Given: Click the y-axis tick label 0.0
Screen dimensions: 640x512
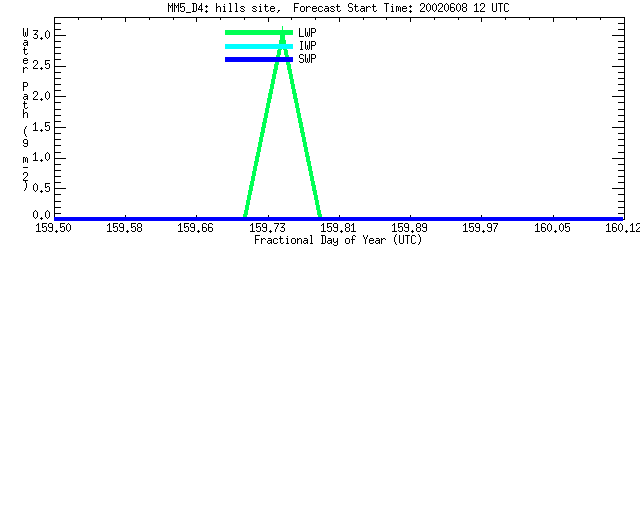Looking at the screenshot, I should [x=42, y=215].
